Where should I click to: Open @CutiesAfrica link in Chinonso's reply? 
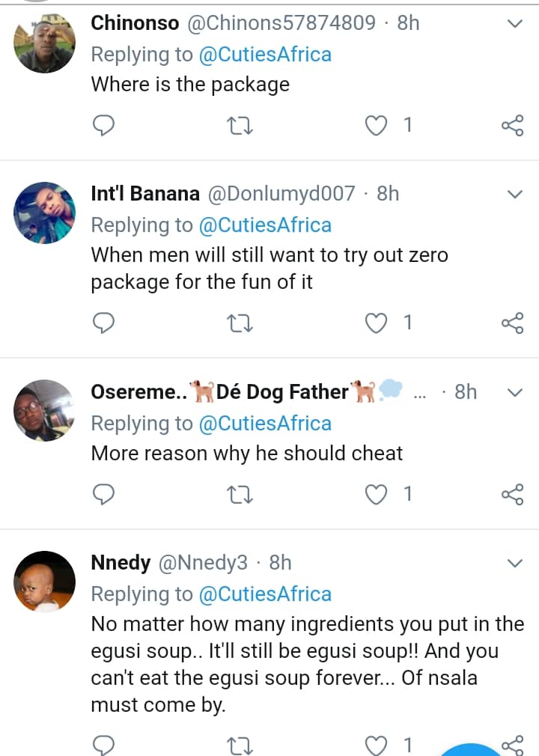264,54
